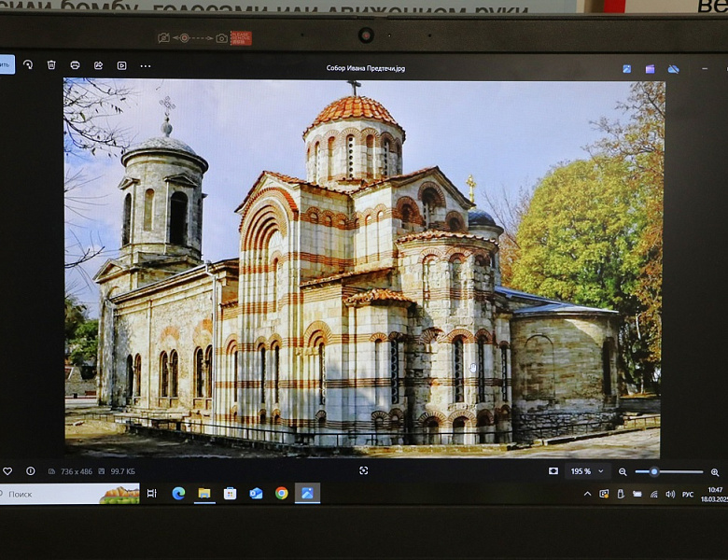Click the center focus scan icon below image
The image size is (728, 560).
(x=364, y=470)
